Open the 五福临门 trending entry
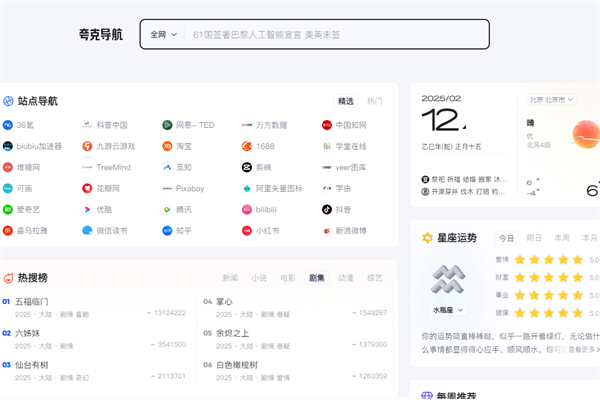 pyautogui.click(x=32, y=301)
